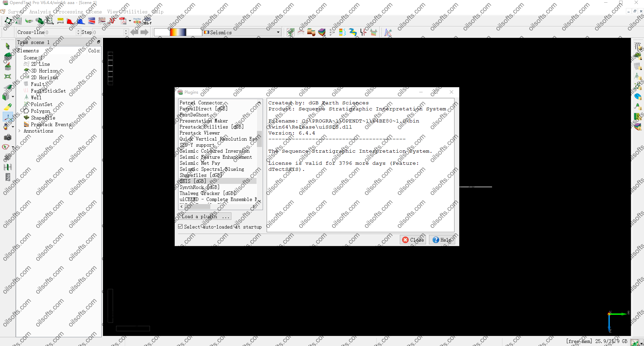Open the Utilities menu
Screen dimensions: 644x346
click(x=135, y=12)
